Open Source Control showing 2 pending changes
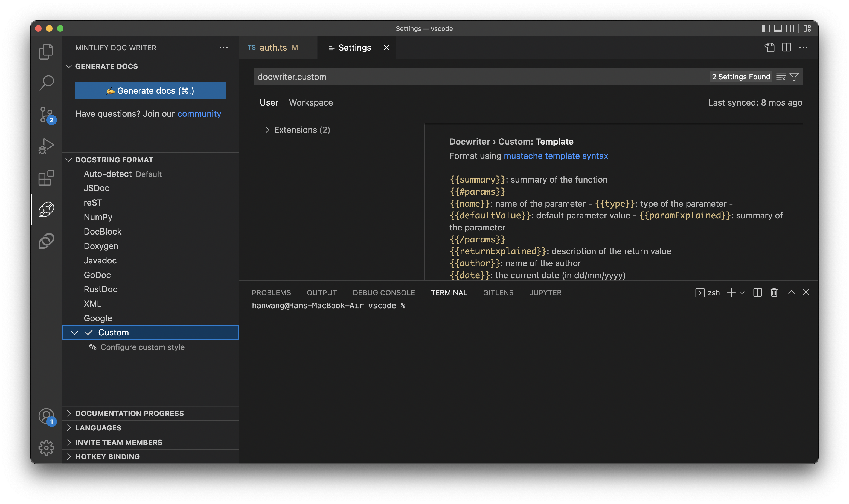 coord(46,115)
